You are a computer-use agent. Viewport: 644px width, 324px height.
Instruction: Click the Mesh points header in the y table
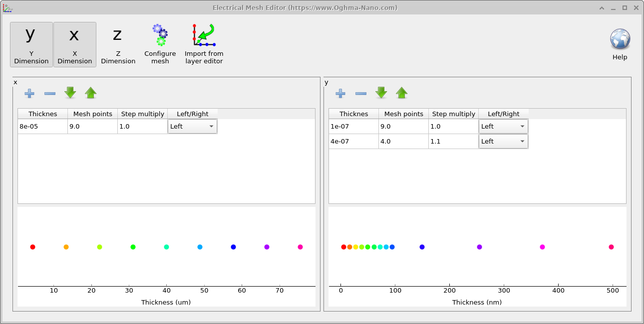click(x=403, y=114)
